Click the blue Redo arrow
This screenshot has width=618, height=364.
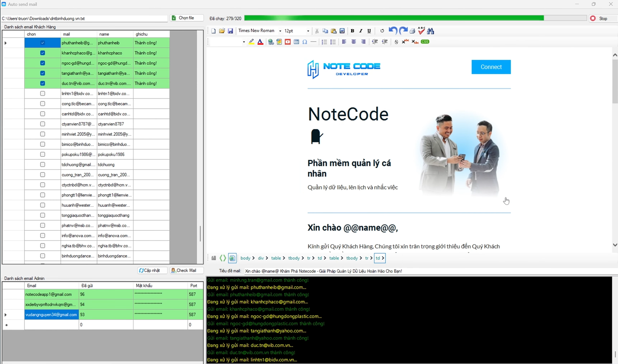(x=403, y=31)
